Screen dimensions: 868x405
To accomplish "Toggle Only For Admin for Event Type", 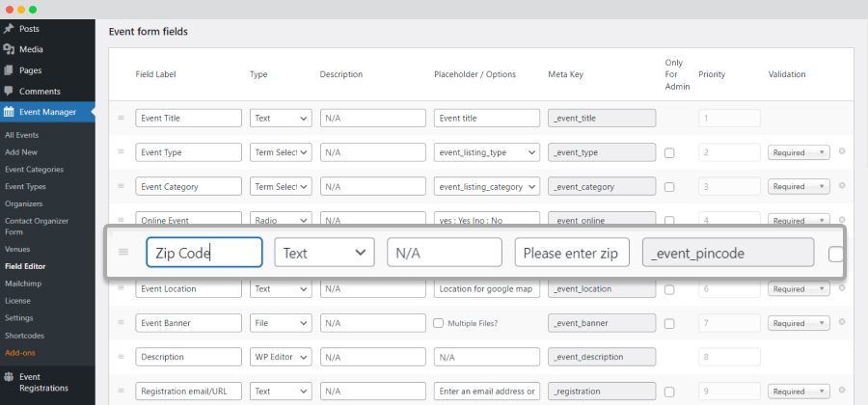I will click(669, 153).
